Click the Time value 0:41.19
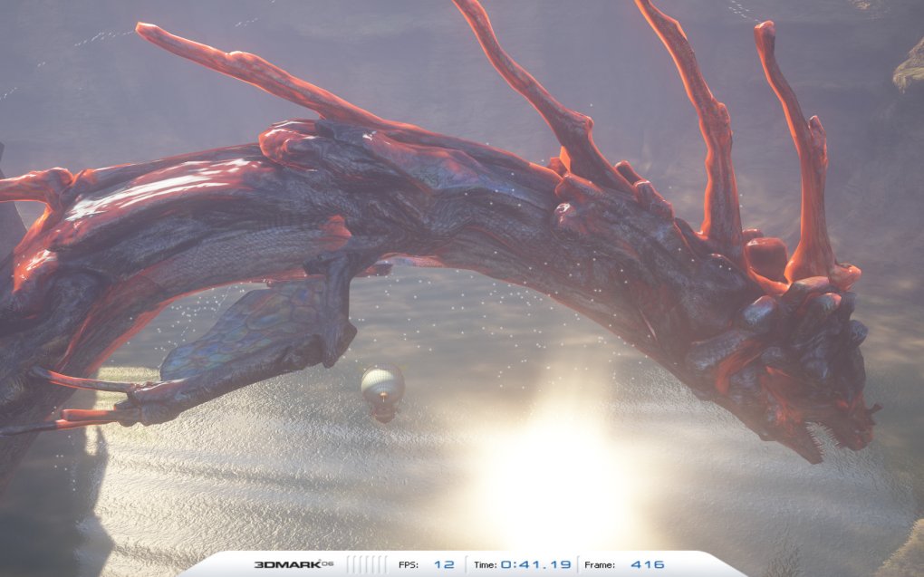 [536, 564]
